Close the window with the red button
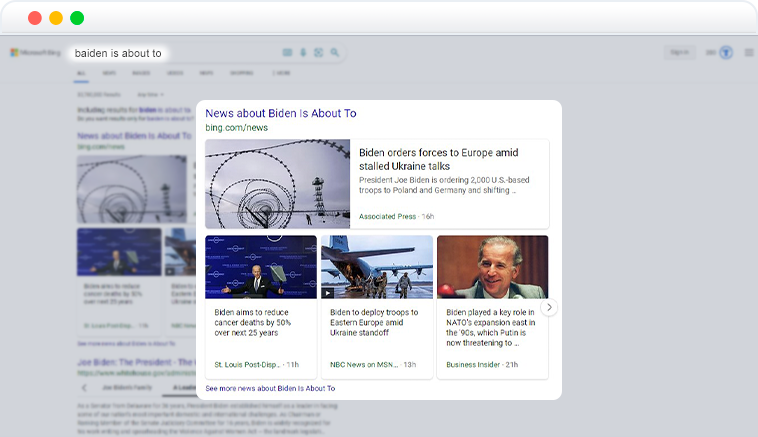 [35, 18]
